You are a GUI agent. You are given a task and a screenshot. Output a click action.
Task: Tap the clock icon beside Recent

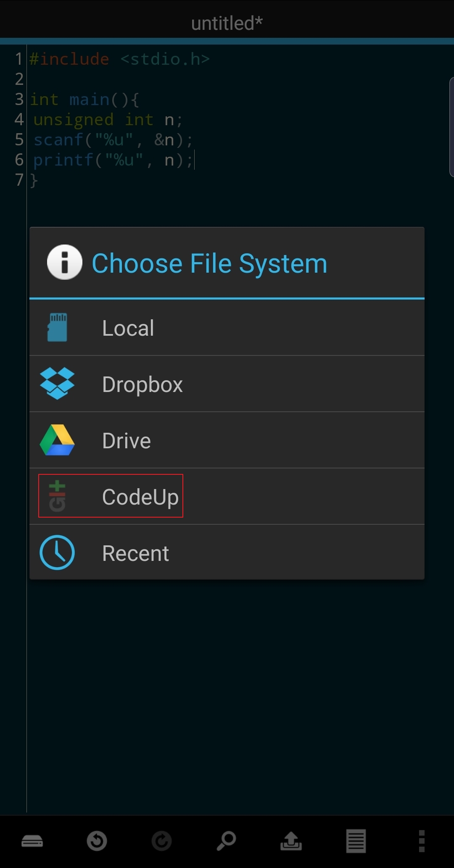[x=57, y=552]
